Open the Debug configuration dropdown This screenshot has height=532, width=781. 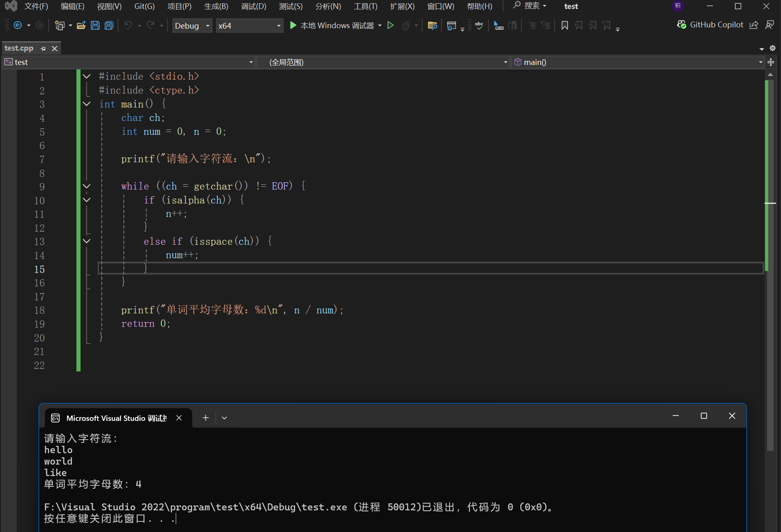point(192,26)
